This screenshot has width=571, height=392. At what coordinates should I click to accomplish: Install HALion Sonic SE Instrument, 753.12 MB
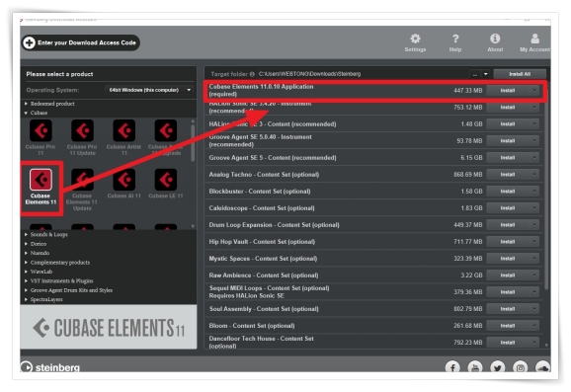(508, 108)
